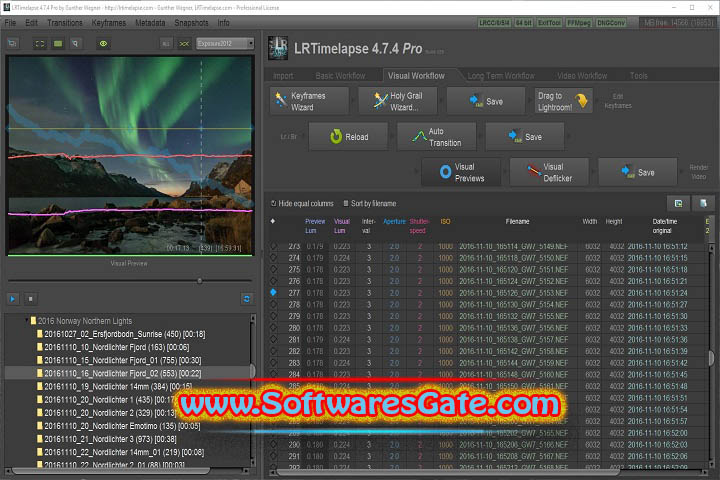
Task: Click the FFMpeg status indicator
Action: [579, 23]
